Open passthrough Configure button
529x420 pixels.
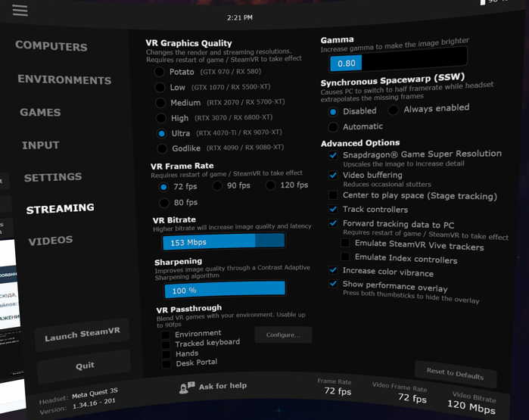[283, 334]
